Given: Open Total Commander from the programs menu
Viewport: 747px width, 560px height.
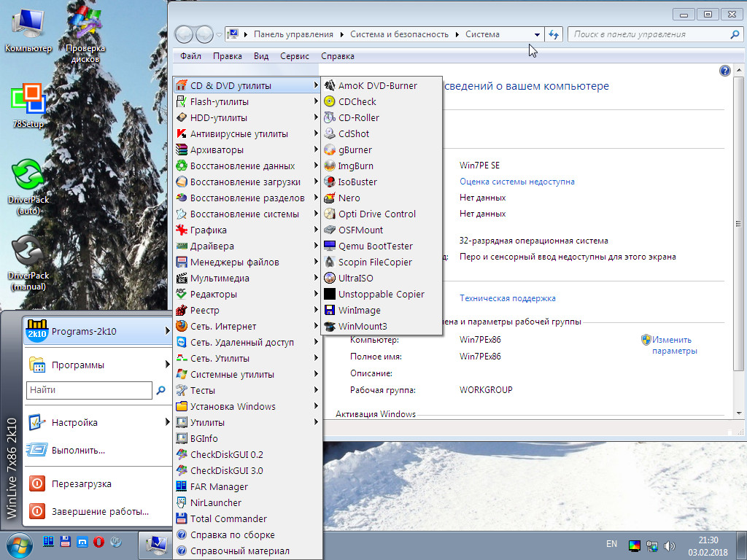Looking at the screenshot, I should tap(228, 518).
